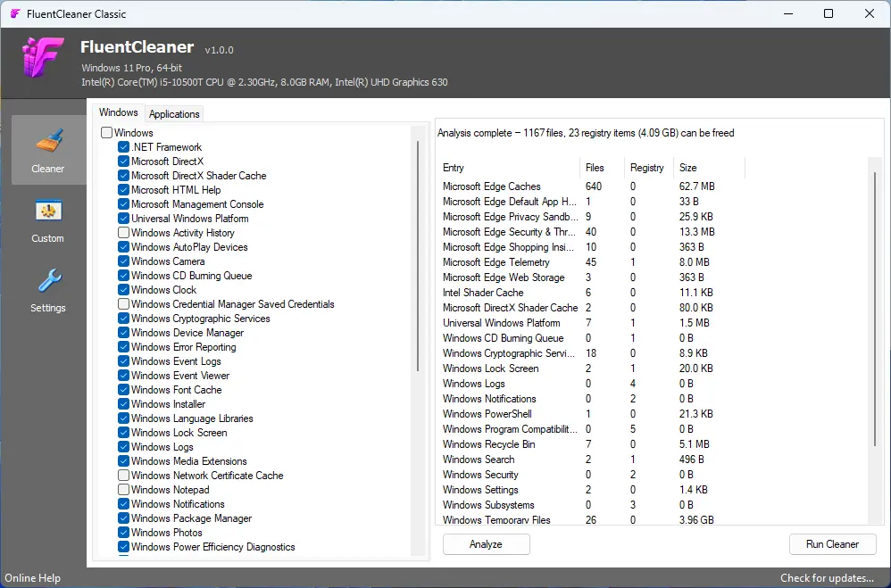Click the Windows Media Extensions label

[189, 460]
